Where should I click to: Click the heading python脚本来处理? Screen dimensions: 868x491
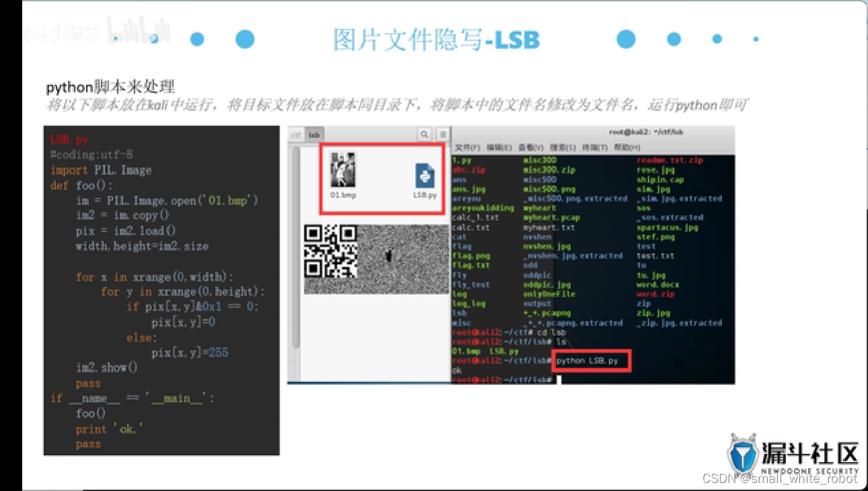[x=110, y=88]
